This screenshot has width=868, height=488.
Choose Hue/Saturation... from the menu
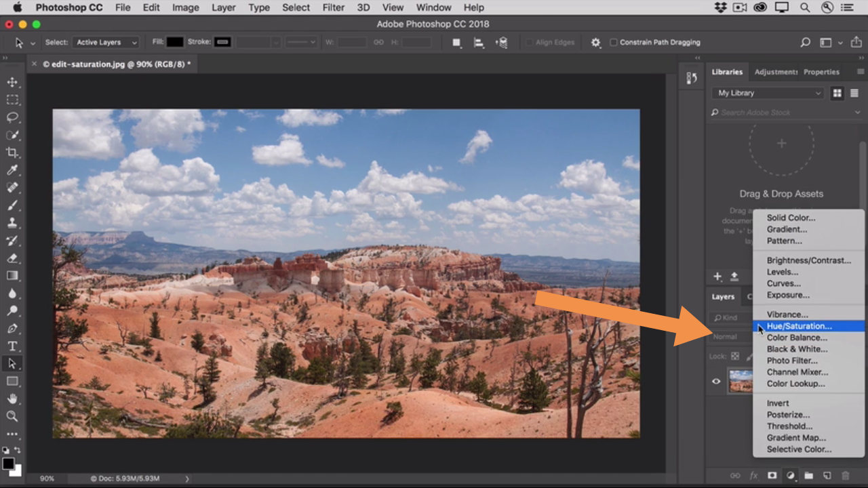[799, 326]
